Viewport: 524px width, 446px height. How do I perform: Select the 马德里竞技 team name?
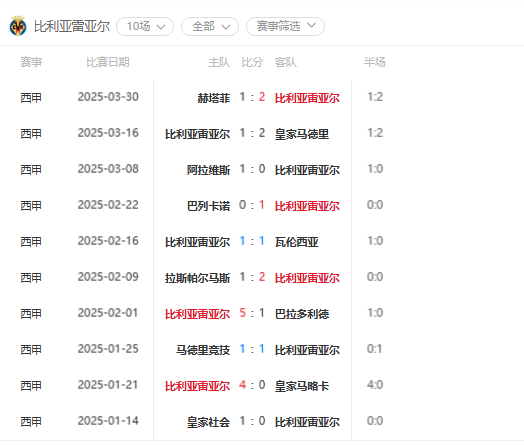click(x=203, y=350)
